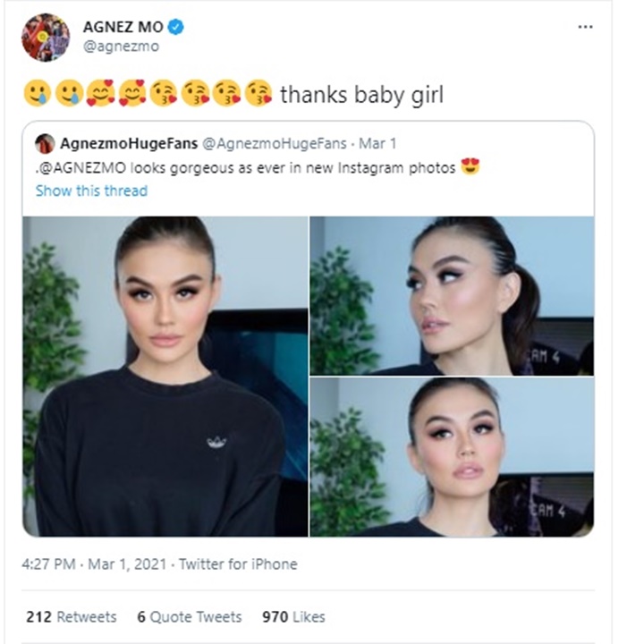The image size is (644, 644).
Task: Open the bottom-right photo
Action: [x=452, y=456]
